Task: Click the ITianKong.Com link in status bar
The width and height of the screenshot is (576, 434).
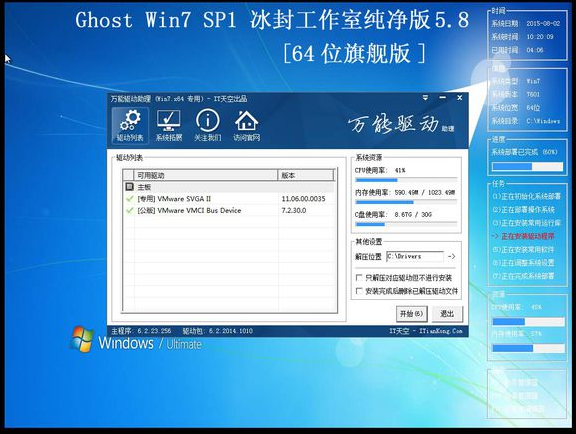Action: 440,331
